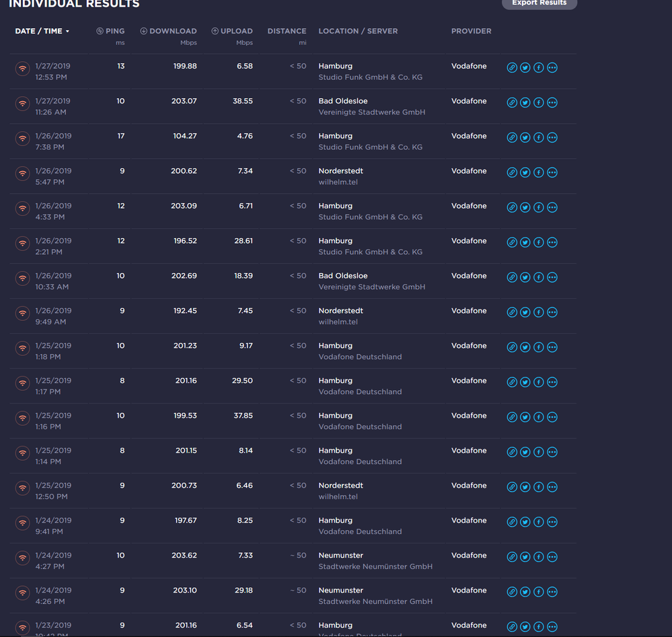The image size is (672, 637).
Task: Open more options for 1/27/2019 11:26 AM result
Action: (x=552, y=102)
